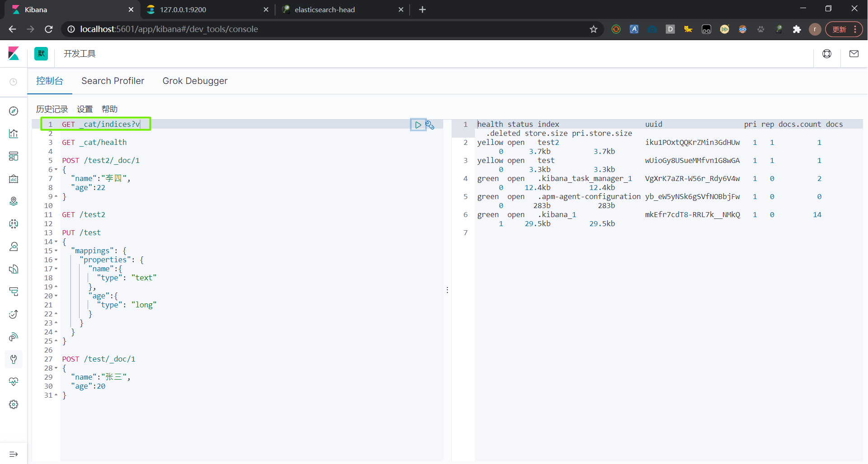Open the browser profile avatar

point(815,29)
